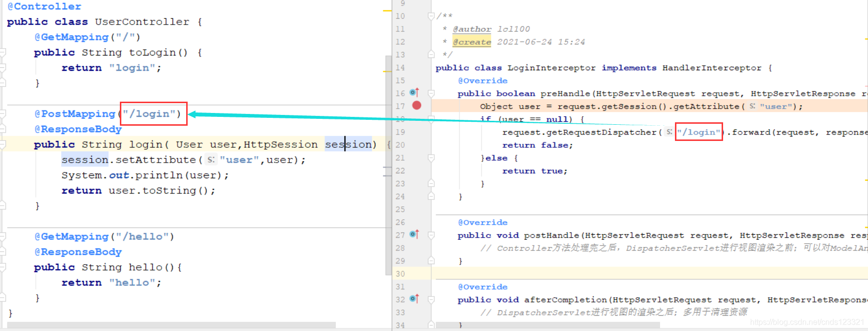Collapse the afterCompletion method fold at line 32

click(x=431, y=300)
